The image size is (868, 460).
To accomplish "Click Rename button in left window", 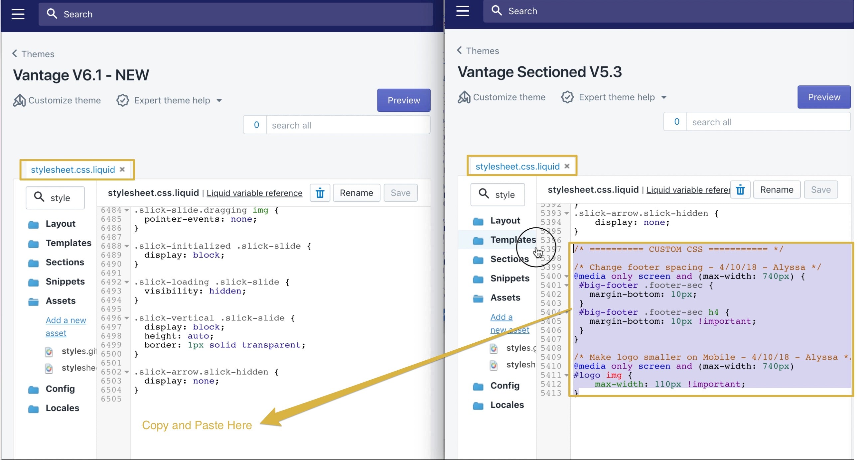I will pyautogui.click(x=356, y=193).
